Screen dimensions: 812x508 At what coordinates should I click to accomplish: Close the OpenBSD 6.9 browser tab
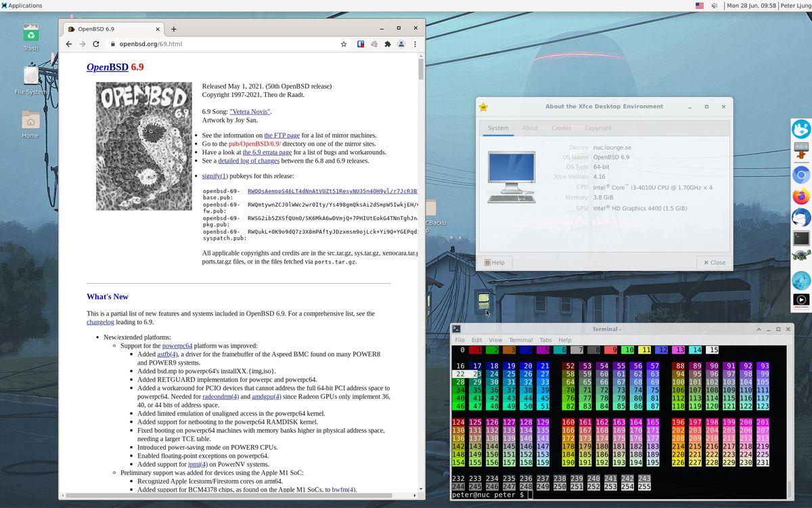coord(158,29)
